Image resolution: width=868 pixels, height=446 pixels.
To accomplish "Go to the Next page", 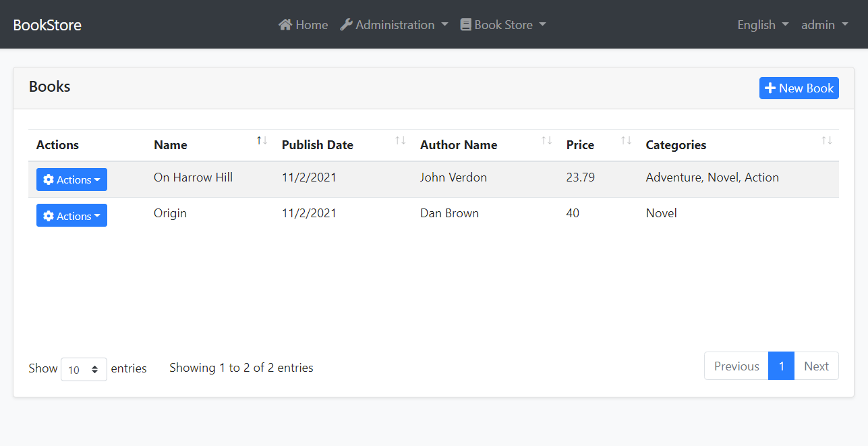I will pyautogui.click(x=816, y=366).
